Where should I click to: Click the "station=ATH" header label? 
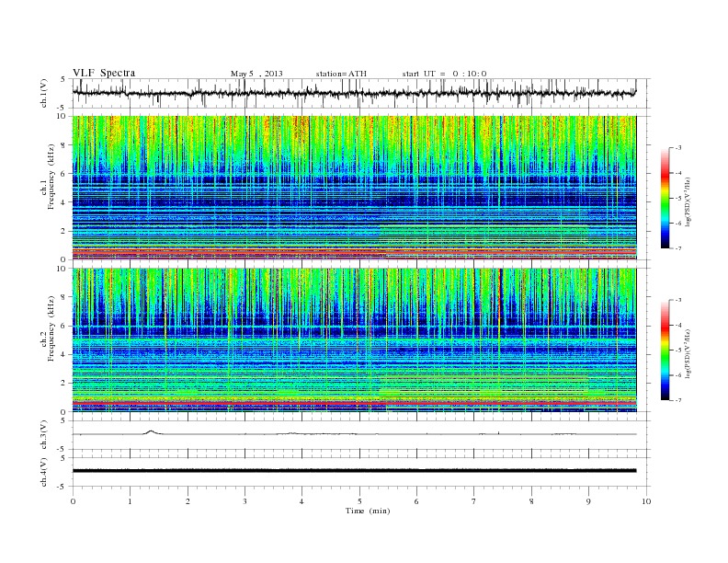click(x=341, y=74)
